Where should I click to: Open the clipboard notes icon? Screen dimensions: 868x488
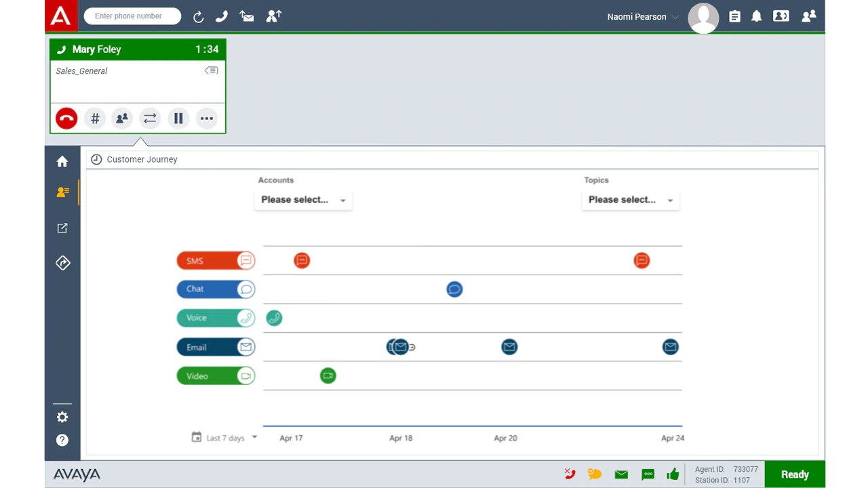734,16
